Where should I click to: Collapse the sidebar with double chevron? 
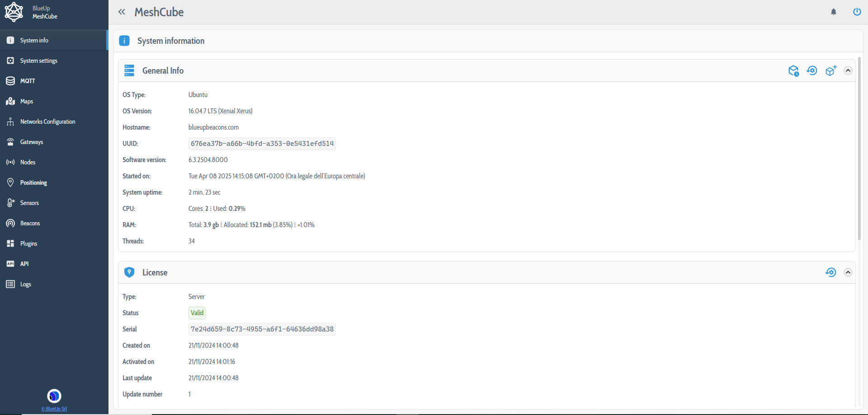coord(122,12)
